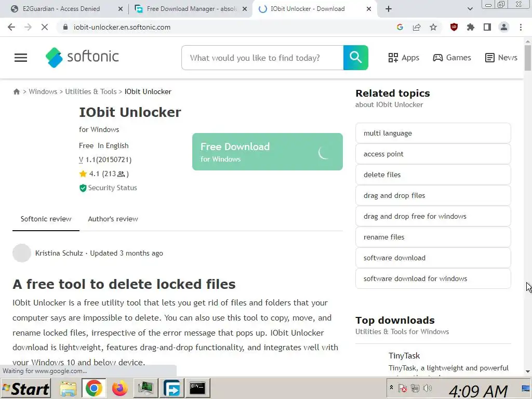This screenshot has height=399, width=532.
Task: Click the browser forward arrow
Action: point(28,27)
